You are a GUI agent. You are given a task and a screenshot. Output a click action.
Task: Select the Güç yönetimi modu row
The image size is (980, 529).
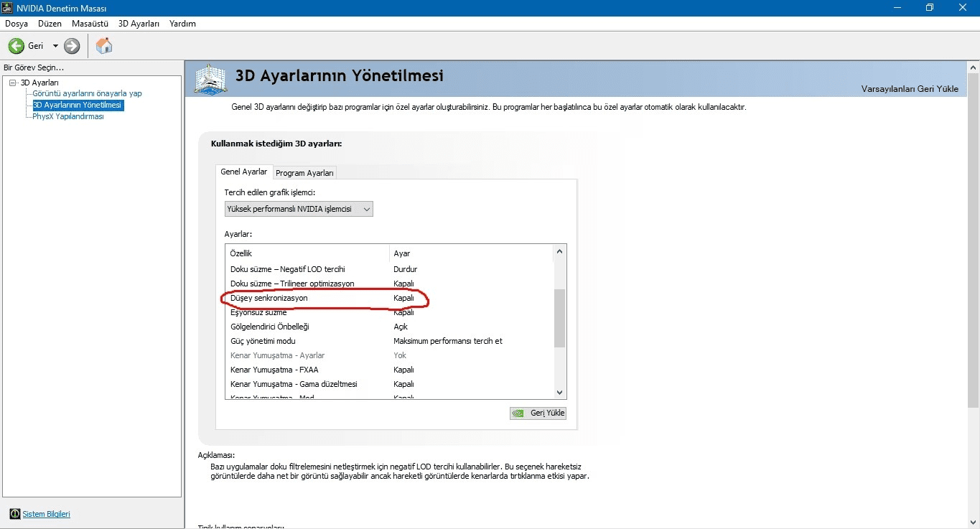(263, 341)
